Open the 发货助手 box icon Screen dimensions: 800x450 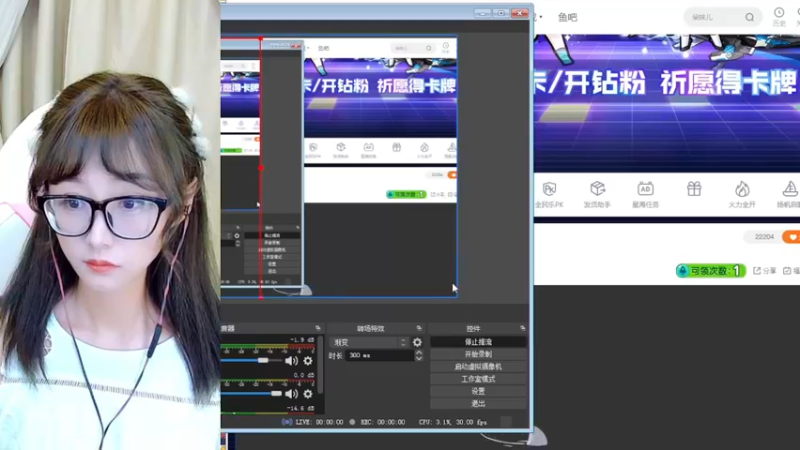[x=597, y=195]
